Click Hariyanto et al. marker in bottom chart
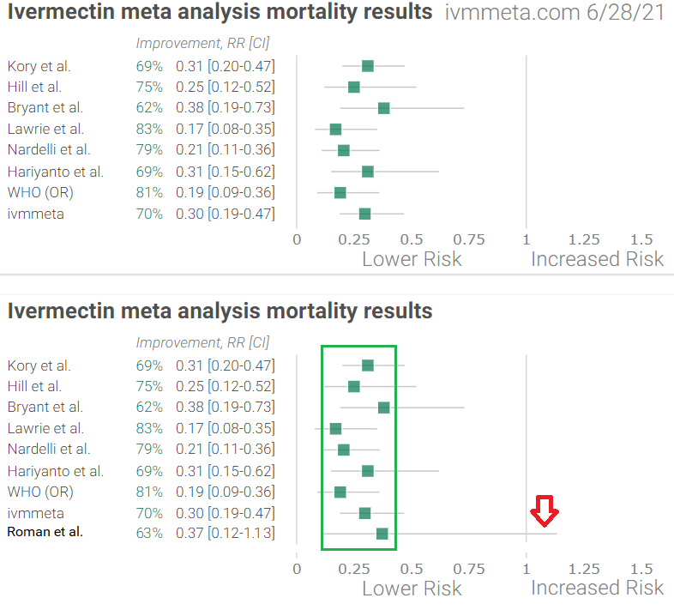The width and height of the screenshot is (674, 616). [368, 470]
